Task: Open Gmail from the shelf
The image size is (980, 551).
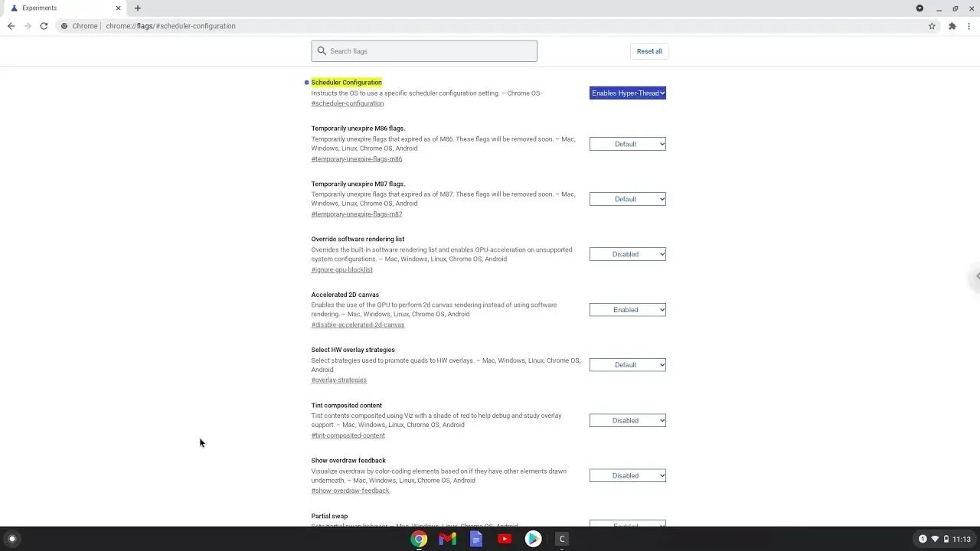Action: (x=447, y=539)
